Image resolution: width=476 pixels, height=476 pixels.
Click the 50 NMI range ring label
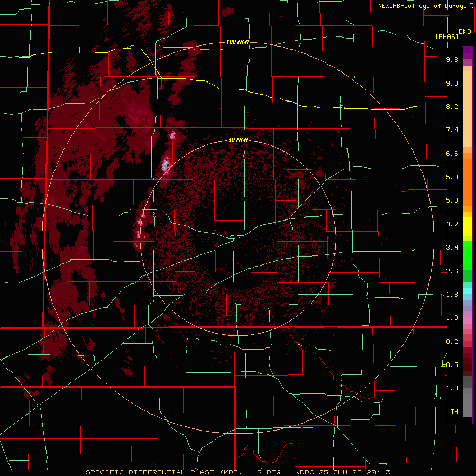[x=238, y=140]
